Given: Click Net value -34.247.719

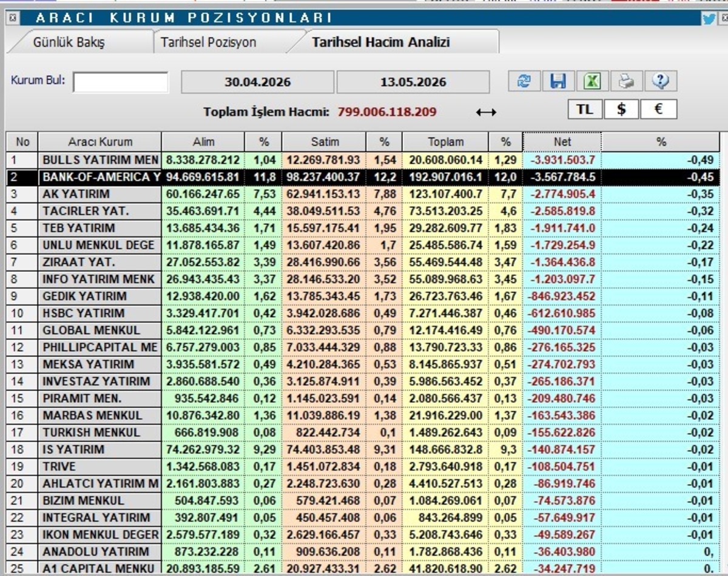Looking at the screenshot, I should point(565,569).
